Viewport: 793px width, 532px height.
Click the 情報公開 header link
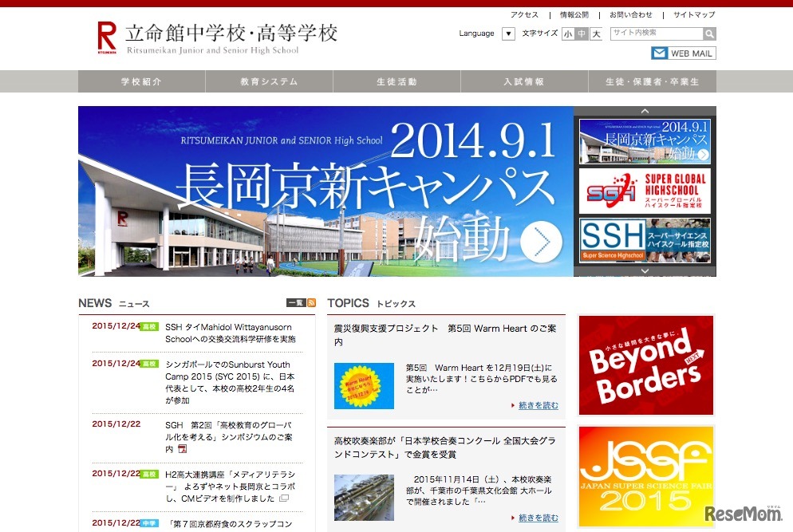574,14
